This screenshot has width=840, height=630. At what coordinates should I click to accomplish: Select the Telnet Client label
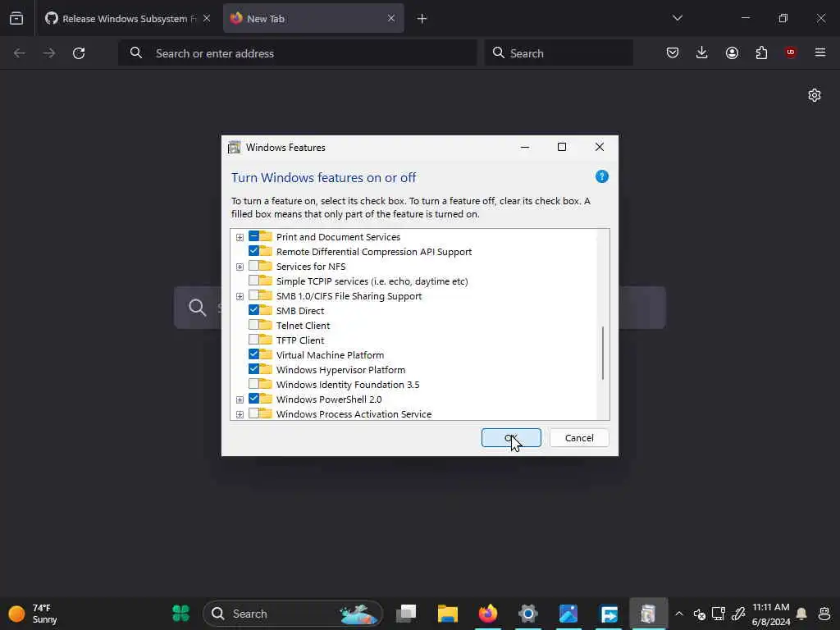point(303,325)
